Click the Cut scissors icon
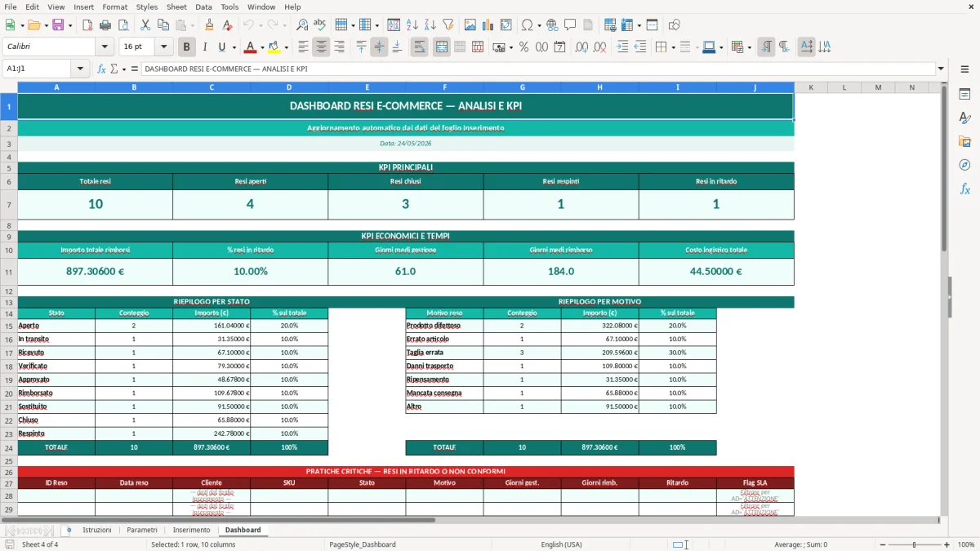The width and height of the screenshot is (980, 551). pos(145,25)
